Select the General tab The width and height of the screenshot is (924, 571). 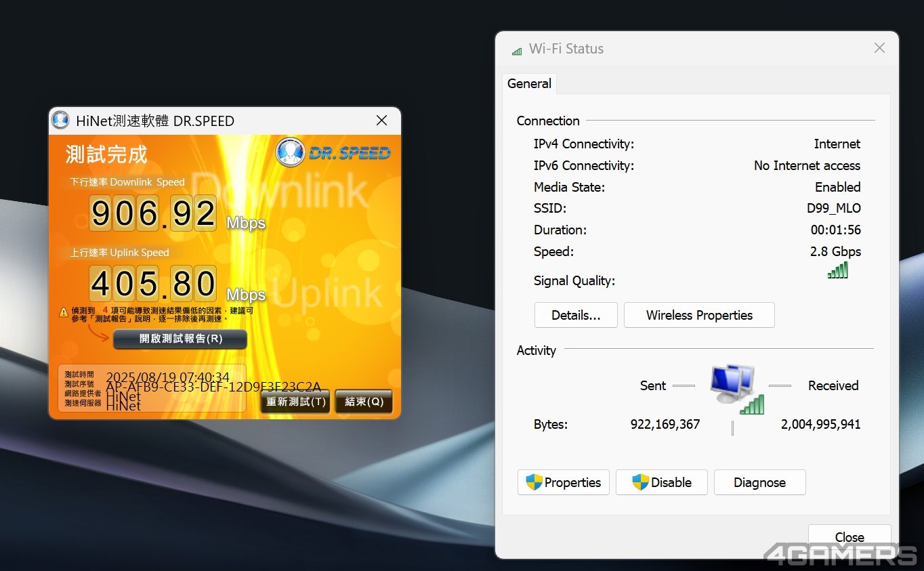[529, 83]
